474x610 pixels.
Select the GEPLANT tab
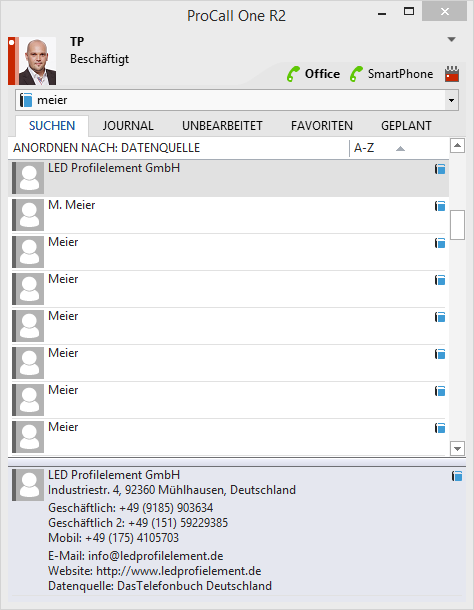pos(406,126)
